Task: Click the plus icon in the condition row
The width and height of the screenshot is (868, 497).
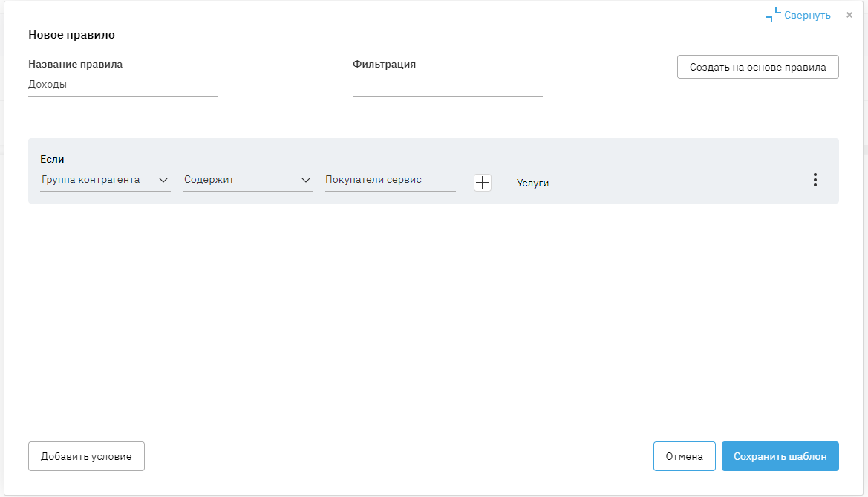Action: tap(483, 183)
